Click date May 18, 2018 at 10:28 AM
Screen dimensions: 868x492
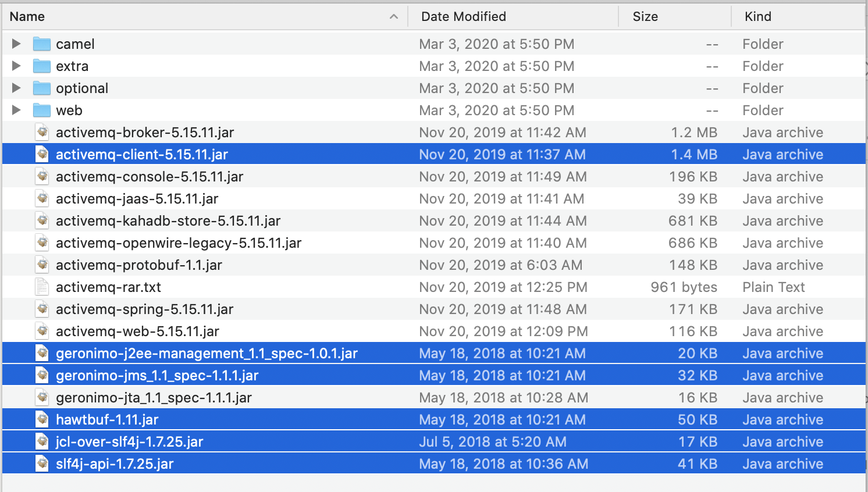point(504,398)
